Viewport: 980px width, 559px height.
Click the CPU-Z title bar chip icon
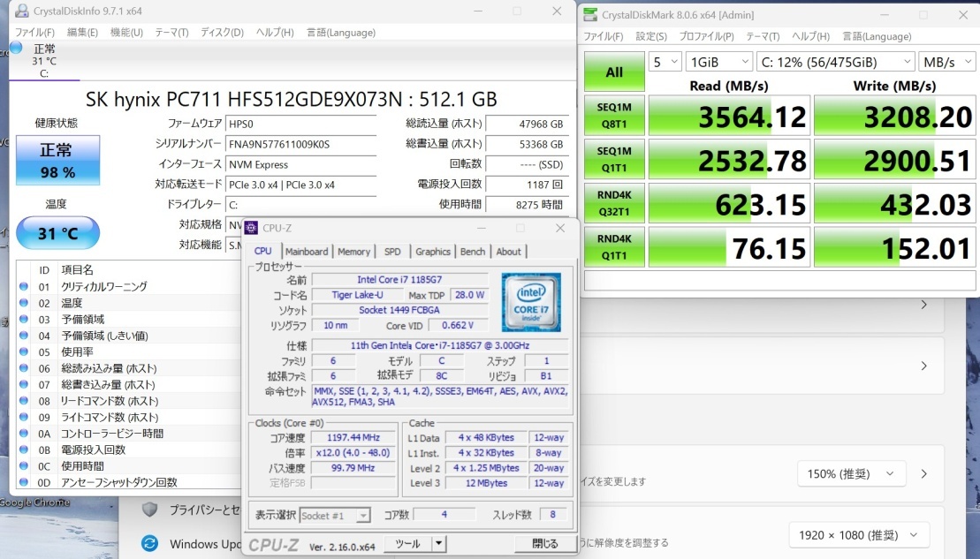251,228
